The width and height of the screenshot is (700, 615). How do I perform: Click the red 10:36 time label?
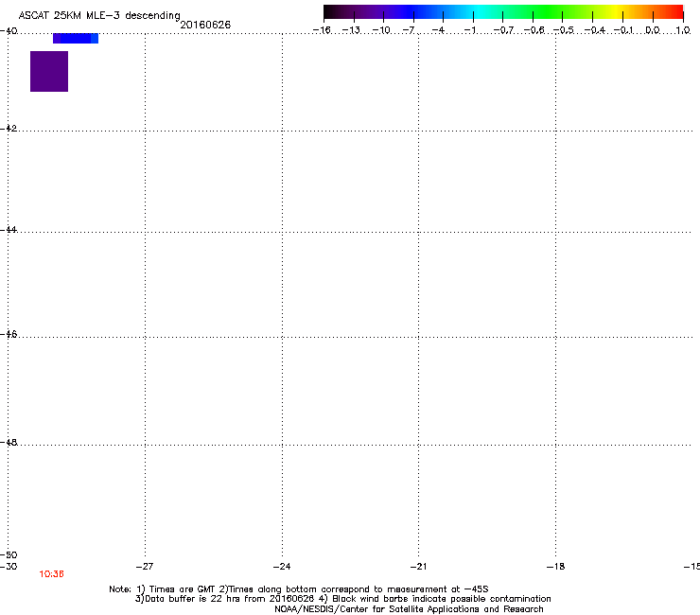pos(51,574)
